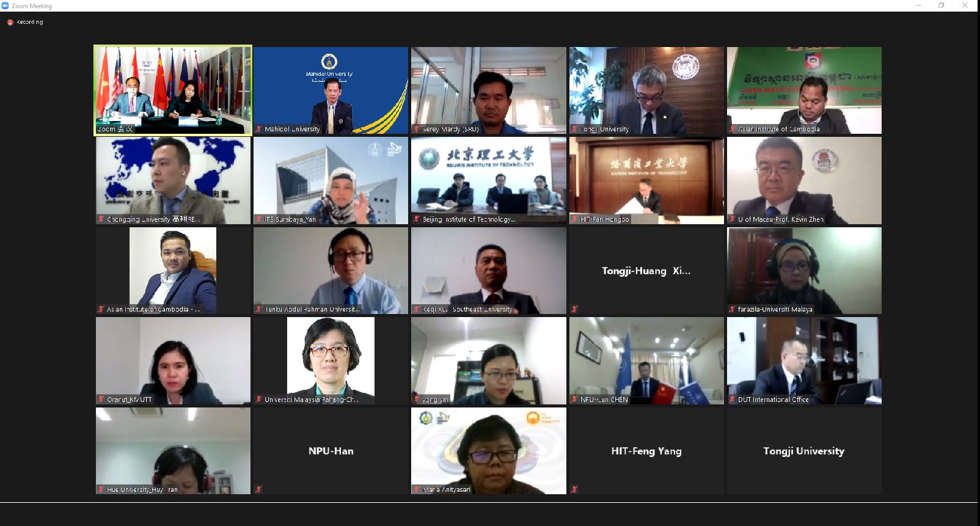Click the NPU-Han name label
This screenshot has width=980, height=526.
(x=331, y=451)
